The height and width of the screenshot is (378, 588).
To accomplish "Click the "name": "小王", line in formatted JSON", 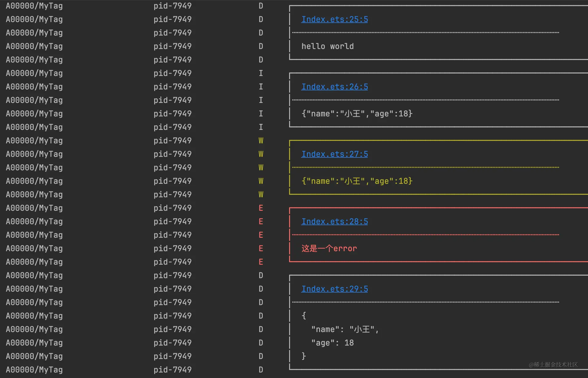I will (345, 329).
